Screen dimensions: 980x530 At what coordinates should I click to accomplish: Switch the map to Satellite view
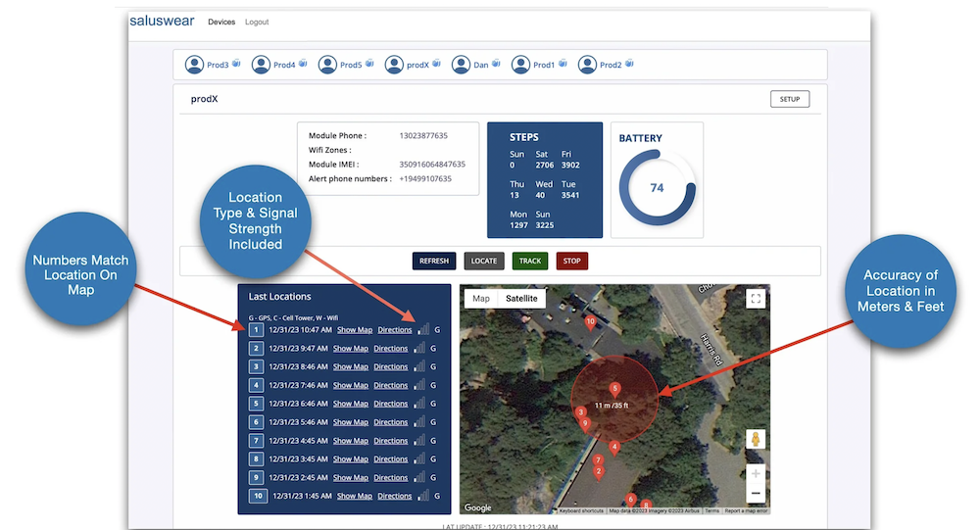521,298
